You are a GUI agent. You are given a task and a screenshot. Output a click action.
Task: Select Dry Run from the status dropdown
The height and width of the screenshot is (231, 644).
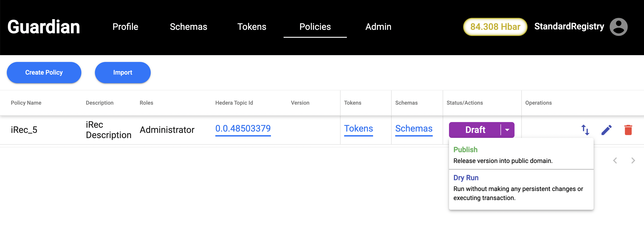(466, 177)
